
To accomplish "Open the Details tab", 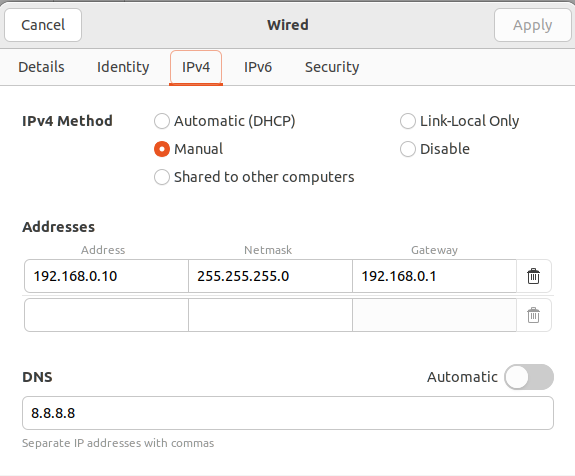I will [41, 67].
